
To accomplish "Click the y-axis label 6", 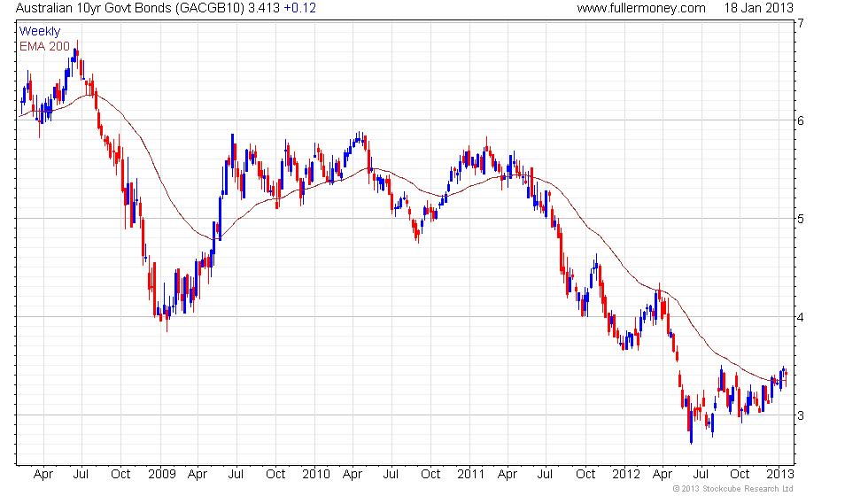I will tap(801, 120).
